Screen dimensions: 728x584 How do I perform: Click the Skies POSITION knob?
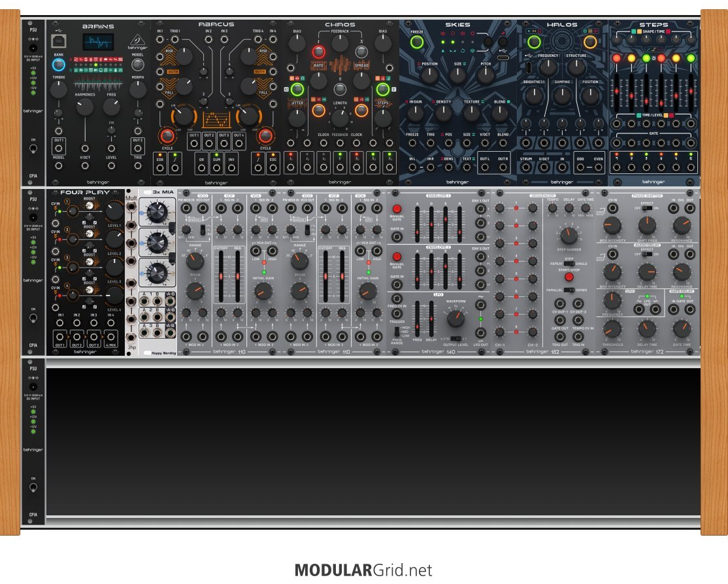[x=429, y=75]
